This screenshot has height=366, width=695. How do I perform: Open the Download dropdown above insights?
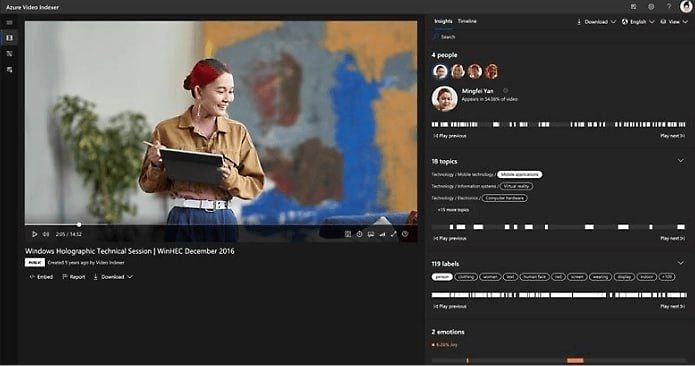point(596,22)
